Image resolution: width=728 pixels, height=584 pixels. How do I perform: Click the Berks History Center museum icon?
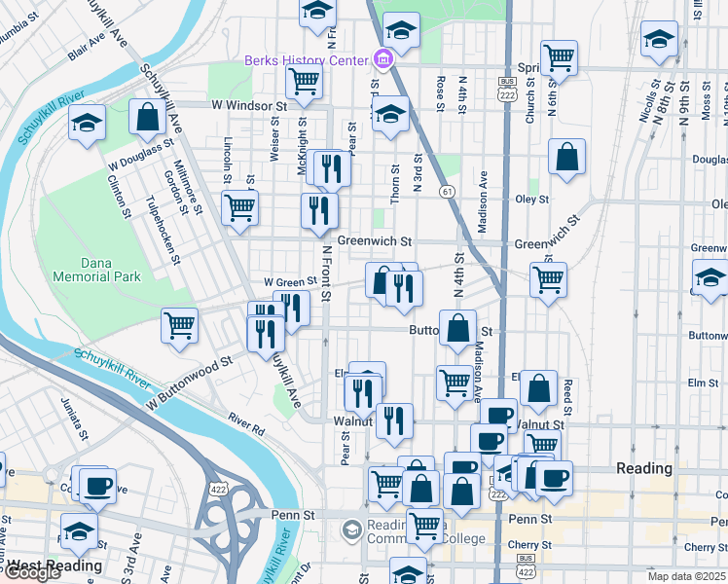pos(383,60)
